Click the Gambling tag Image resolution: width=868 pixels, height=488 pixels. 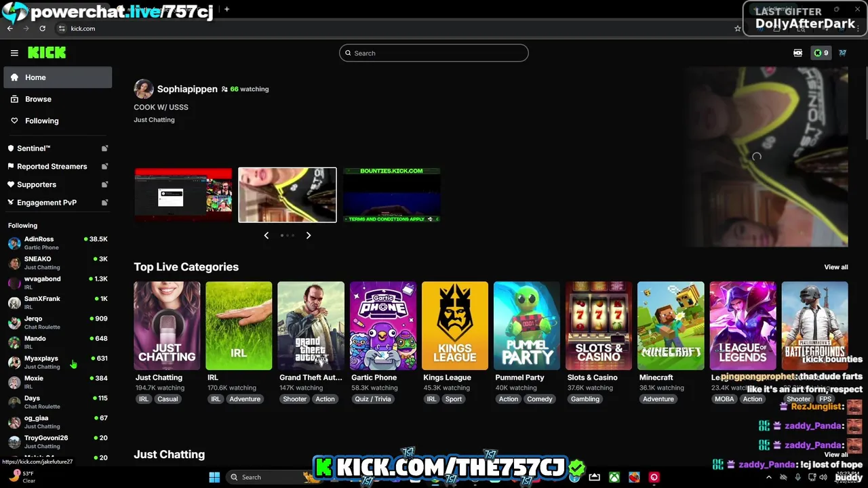585,399
